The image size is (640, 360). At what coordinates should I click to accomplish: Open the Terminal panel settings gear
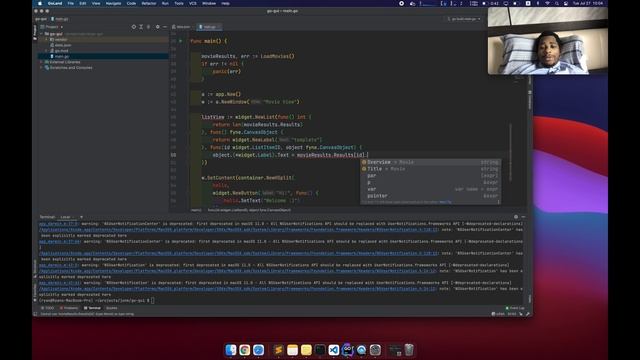(x=516, y=217)
